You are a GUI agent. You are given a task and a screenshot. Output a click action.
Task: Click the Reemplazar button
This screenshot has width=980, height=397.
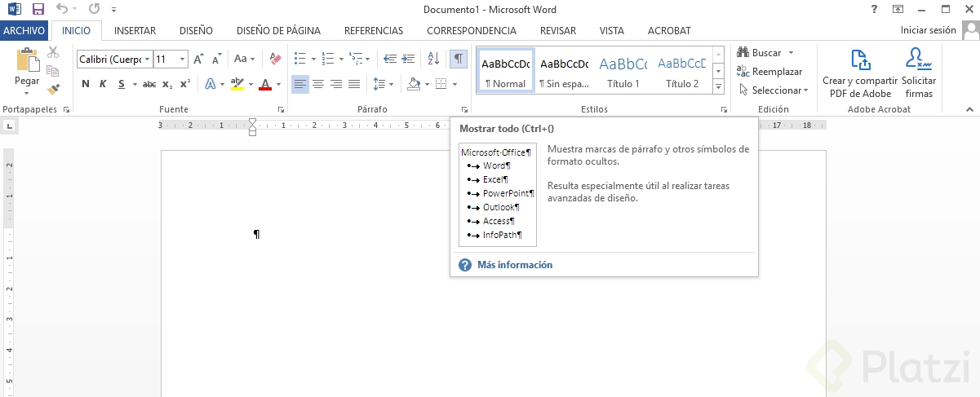click(769, 72)
